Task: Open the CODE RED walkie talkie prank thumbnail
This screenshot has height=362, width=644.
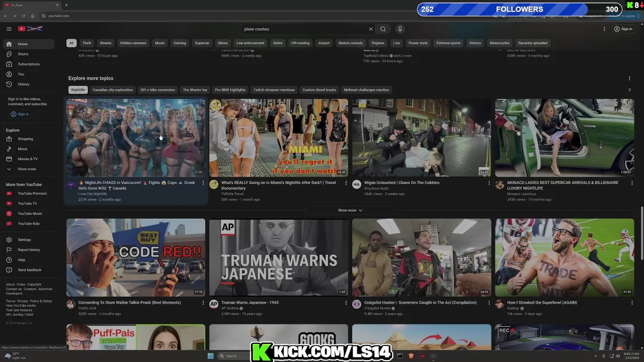Action: click(136, 257)
